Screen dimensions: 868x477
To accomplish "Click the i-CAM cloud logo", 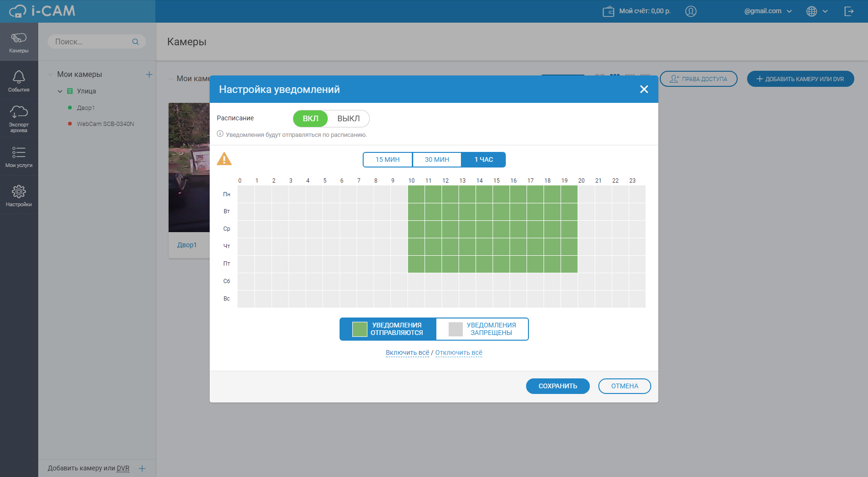I will (x=42, y=11).
